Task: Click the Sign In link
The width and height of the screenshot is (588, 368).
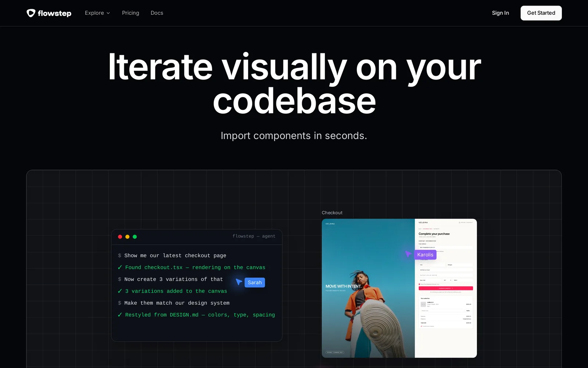Action: click(x=501, y=13)
